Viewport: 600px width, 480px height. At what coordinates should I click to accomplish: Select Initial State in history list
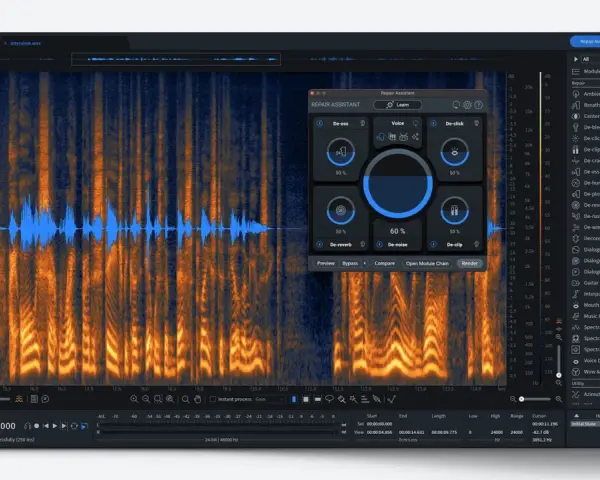585,424
